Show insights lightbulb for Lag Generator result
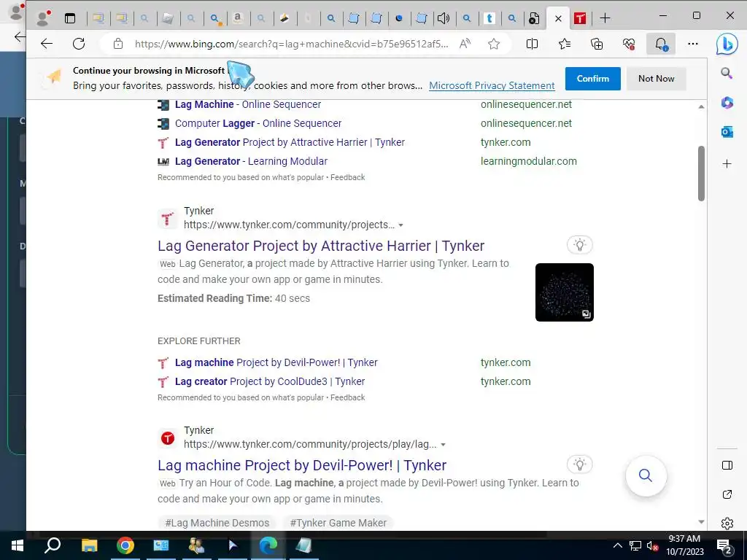This screenshot has height=560, width=747. [579, 245]
